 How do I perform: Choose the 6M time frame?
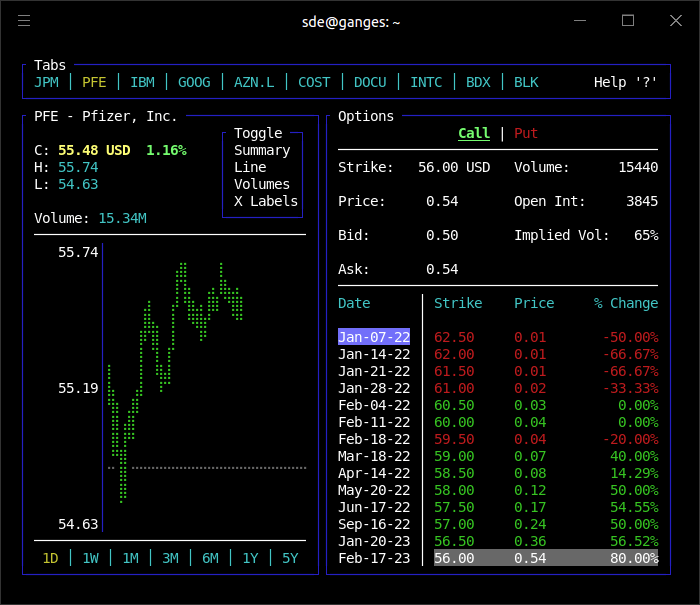211,559
